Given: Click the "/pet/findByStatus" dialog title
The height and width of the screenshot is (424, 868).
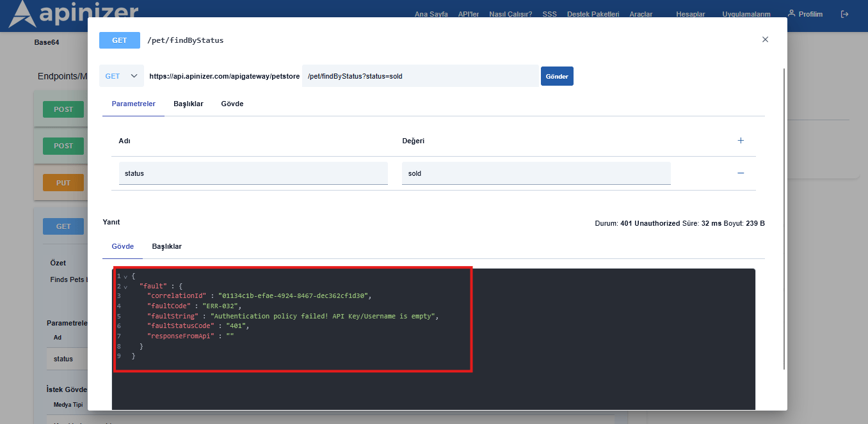Looking at the screenshot, I should (x=186, y=40).
